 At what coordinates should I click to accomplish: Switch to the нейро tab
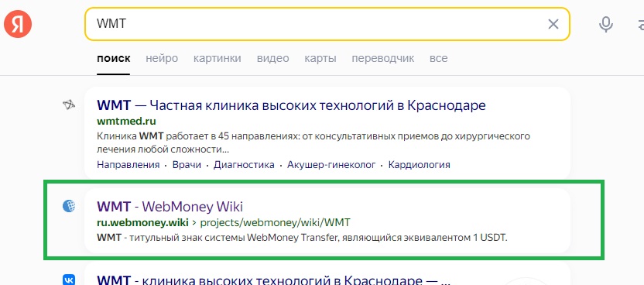pyautogui.click(x=162, y=58)
